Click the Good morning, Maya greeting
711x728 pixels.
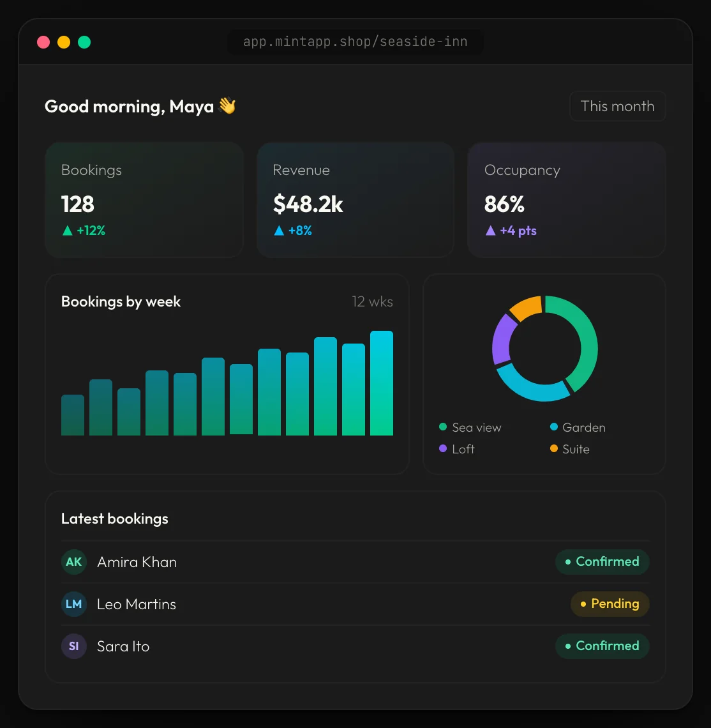point(129,107)
